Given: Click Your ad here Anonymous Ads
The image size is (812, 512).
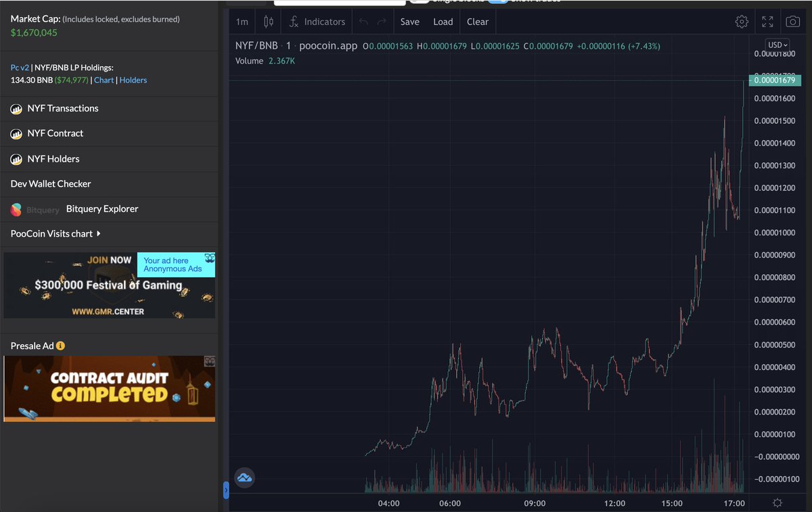Looking at the screenshot, I should pyautogui.click(x=176, y=264).
